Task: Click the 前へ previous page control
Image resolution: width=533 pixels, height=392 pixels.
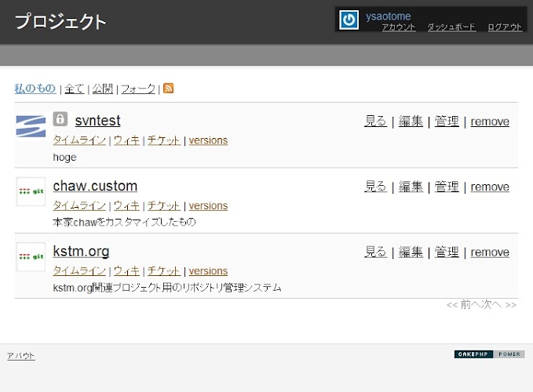Action: coord(463,304)
